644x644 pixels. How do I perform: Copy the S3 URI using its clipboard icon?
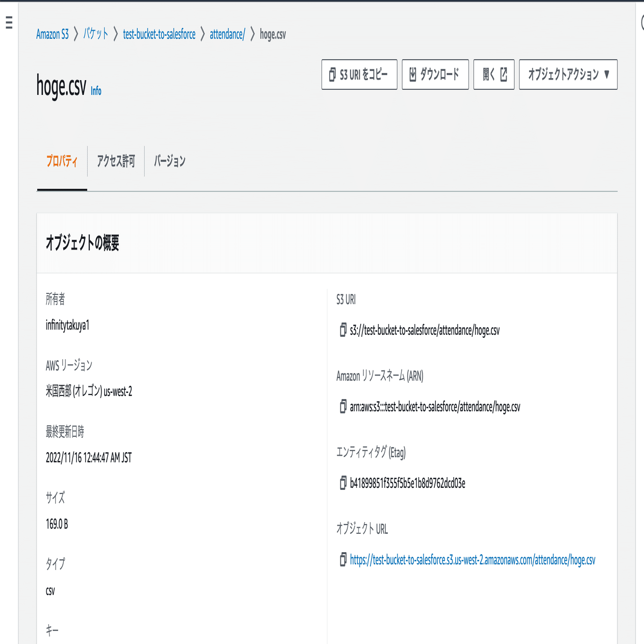coord(342,330)
